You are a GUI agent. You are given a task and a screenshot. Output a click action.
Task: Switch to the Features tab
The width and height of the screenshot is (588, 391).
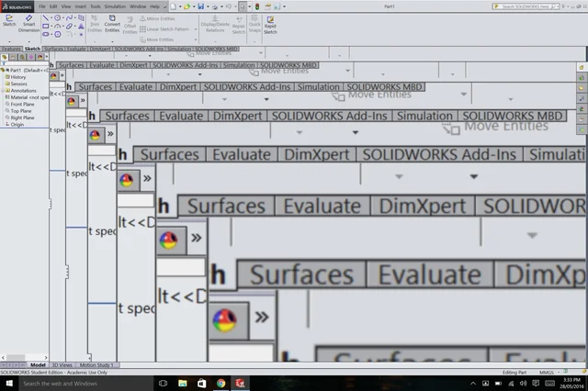coord(11,49)
